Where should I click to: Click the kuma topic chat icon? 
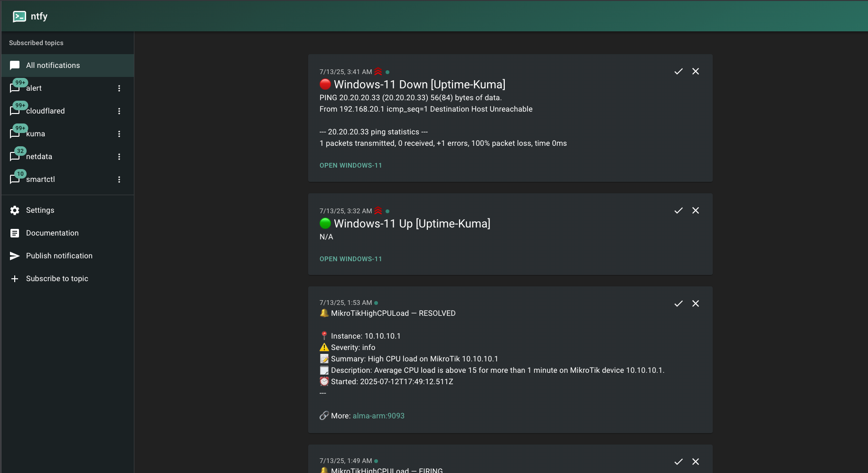click(x=15, y=134)
